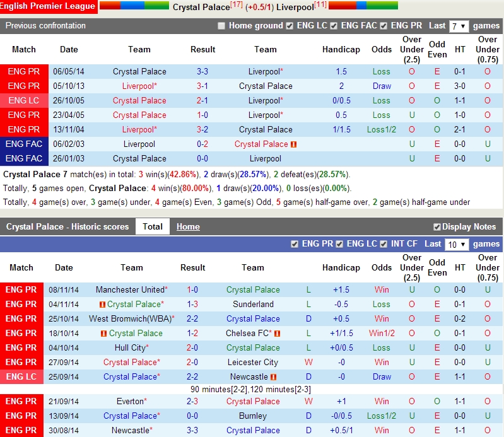Open the 3-1 result from 05/10/13

pos(202,86)
